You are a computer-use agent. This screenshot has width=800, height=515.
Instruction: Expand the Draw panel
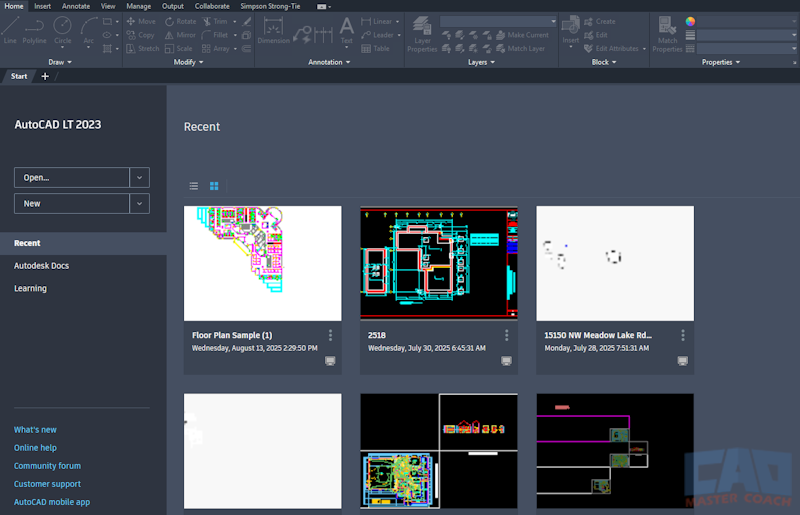click(x=60, y=62)
